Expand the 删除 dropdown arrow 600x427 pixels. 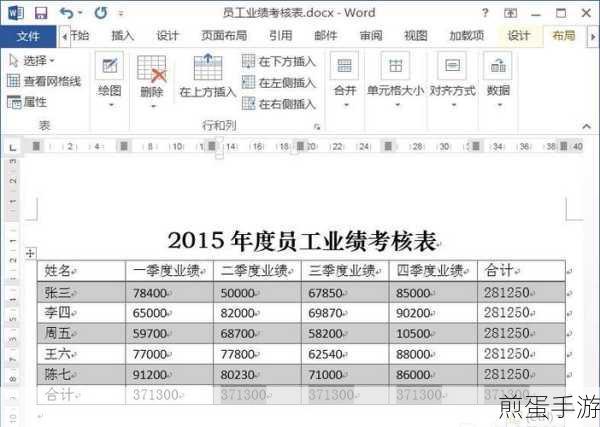coord(153,106)
